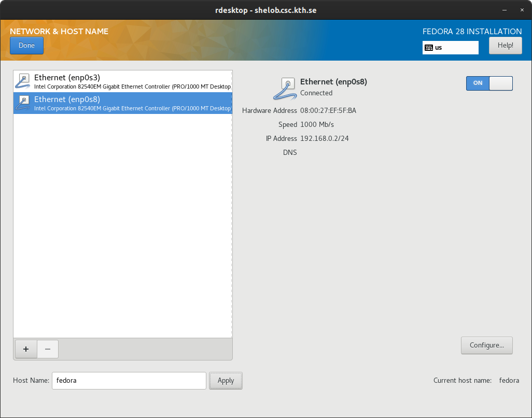The height and width of the screenshot is (418, 532).
Task: Toggle the enp0s8 connection ON switch off
Action: click(x=489, y=83)
